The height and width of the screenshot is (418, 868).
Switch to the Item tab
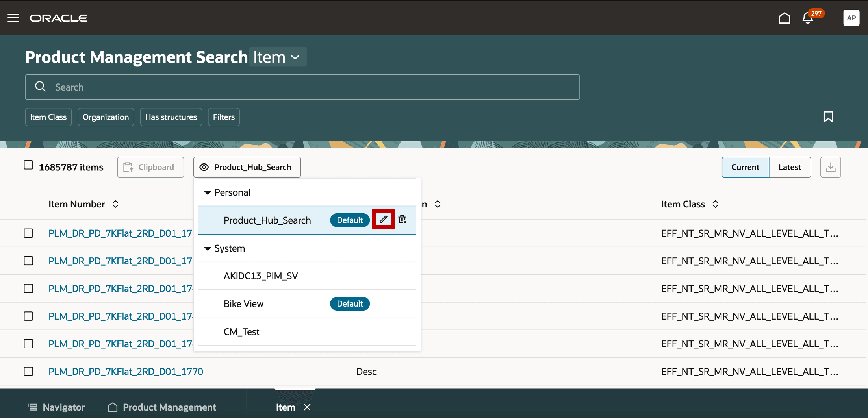click(x=286, y=407)
